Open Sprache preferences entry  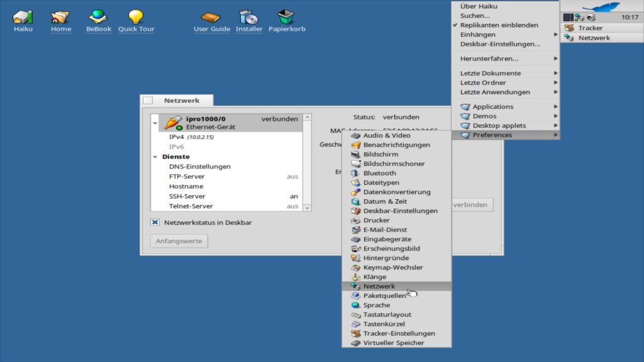[397, 305]
